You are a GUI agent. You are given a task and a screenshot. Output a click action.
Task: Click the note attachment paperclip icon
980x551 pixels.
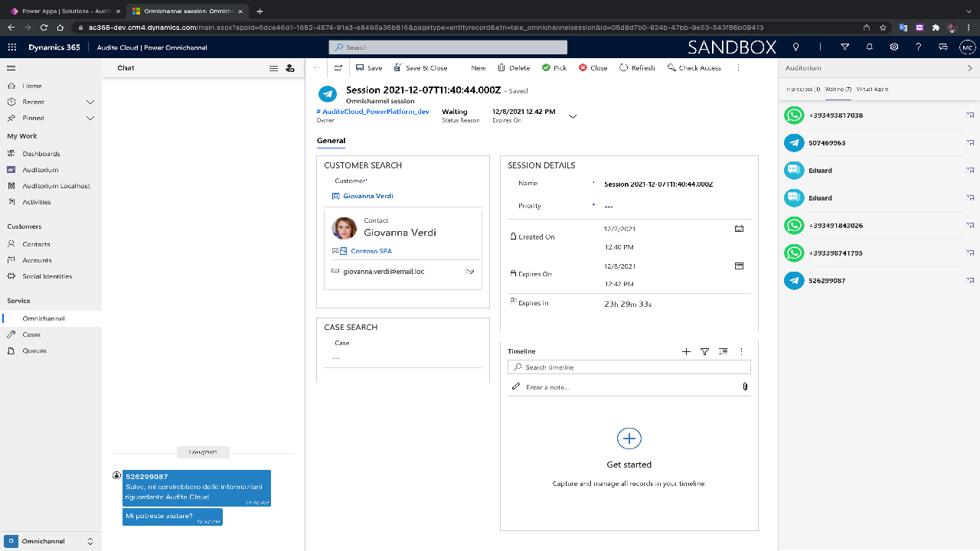[745, 387]
